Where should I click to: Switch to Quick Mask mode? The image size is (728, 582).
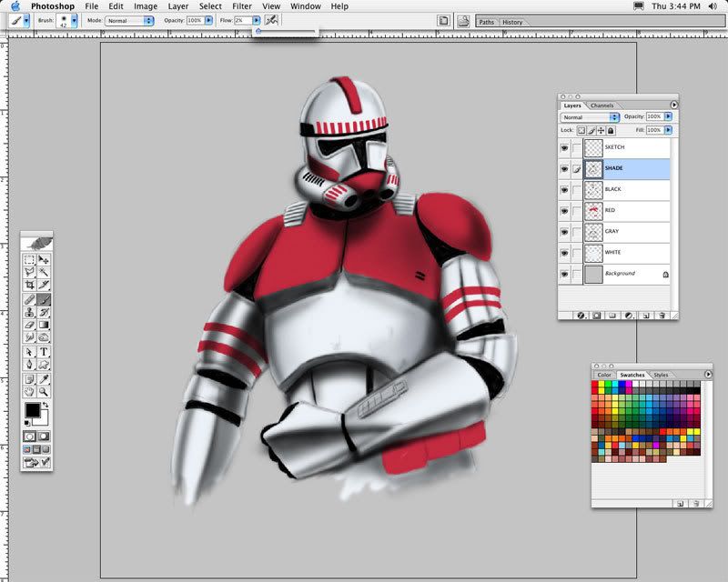pos(44,436)
